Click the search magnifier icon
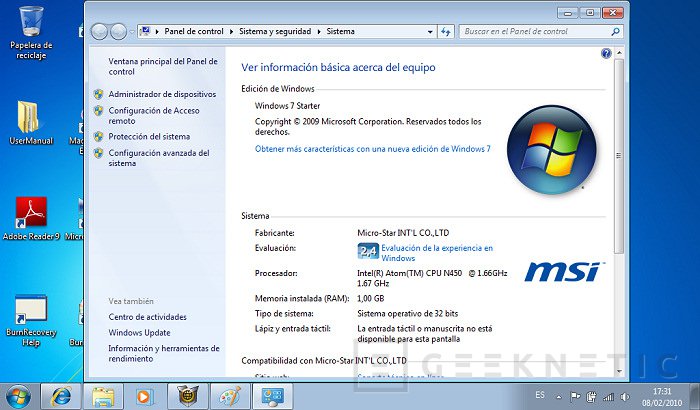The height and width of the screenshot is (410, 700). [x=615, y=32]
